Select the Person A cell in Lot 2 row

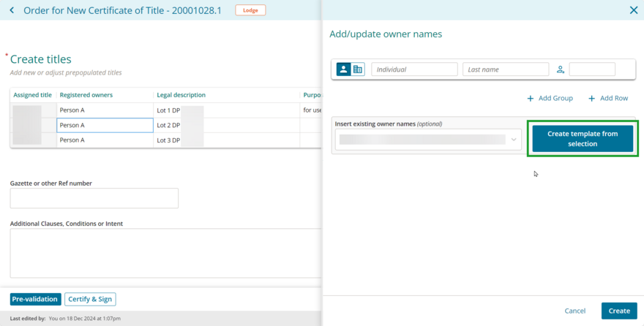105,125
